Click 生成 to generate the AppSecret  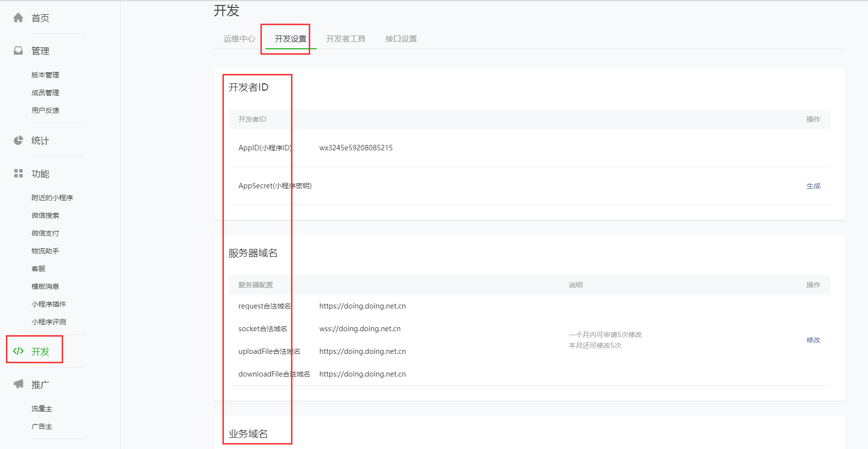(813, 186)
